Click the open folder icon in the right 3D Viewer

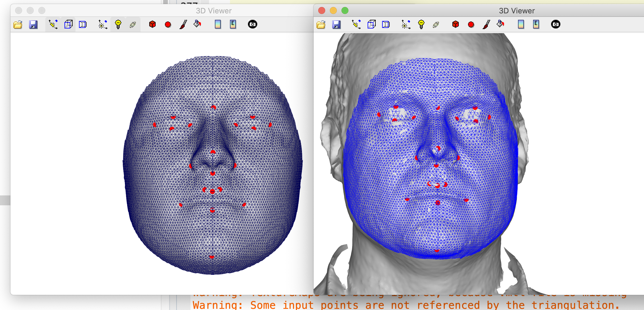(x=321, y=24)
